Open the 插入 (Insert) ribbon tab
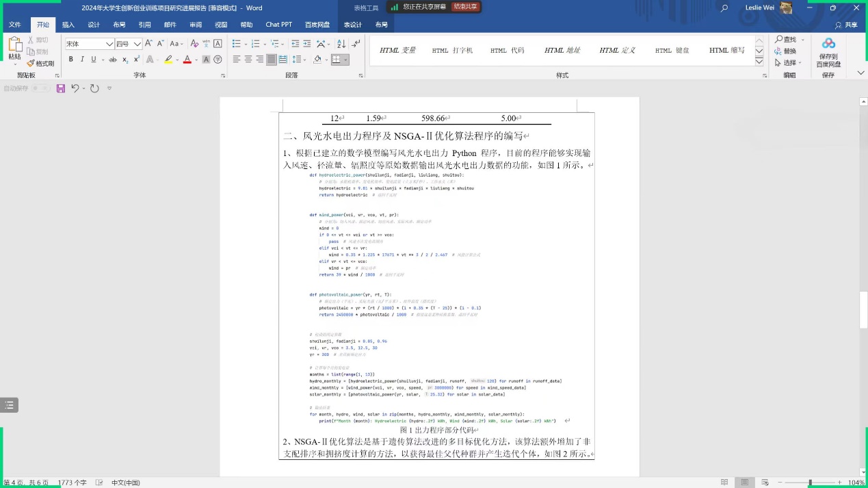 tap(68, 25)
